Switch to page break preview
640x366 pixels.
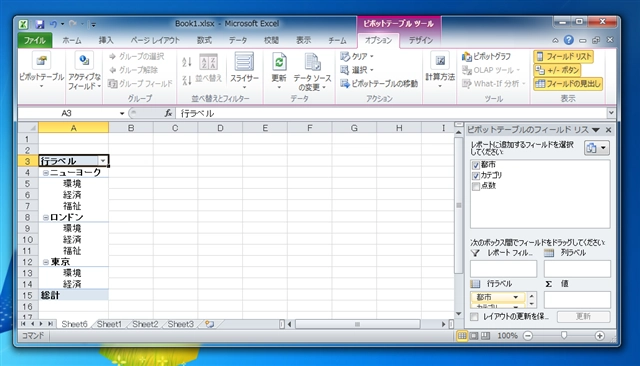(x=485, y=335)
